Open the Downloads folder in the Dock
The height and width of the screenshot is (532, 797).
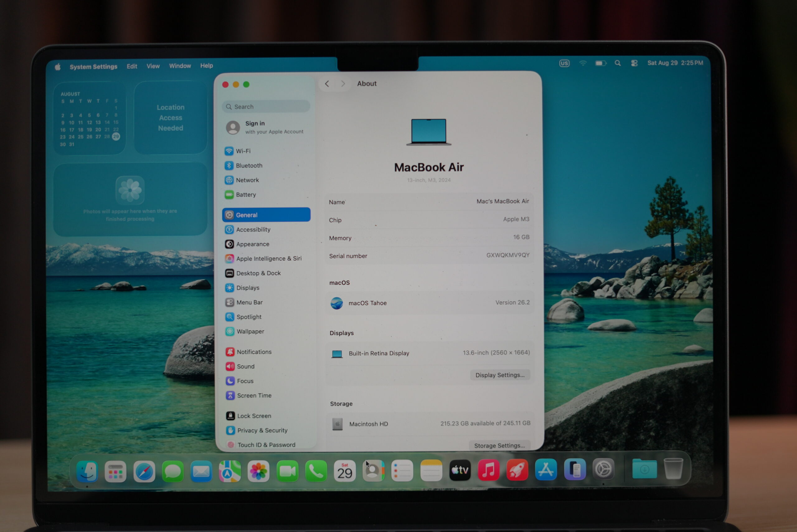[x=644, y=469]
